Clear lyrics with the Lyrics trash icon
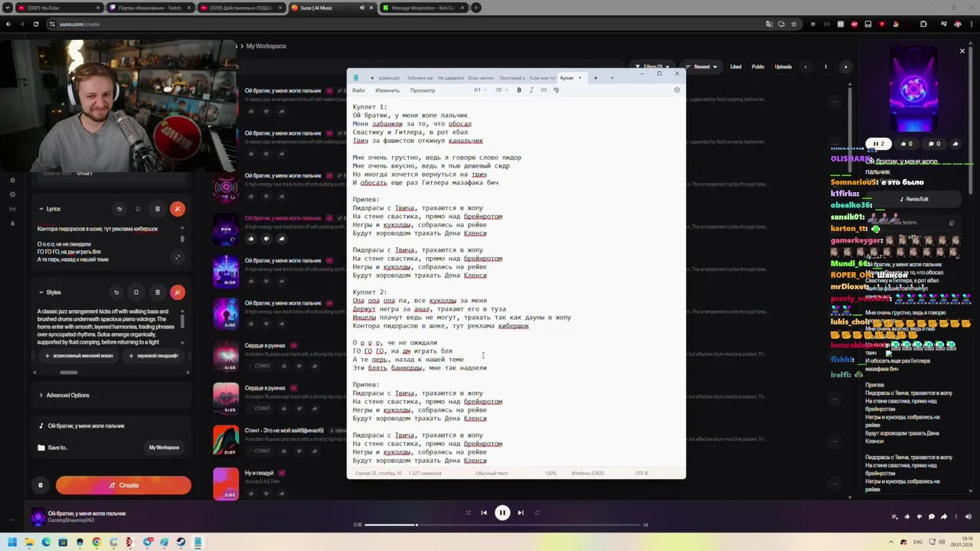Image resolution: width=980 pixels, height=551 pixels. click(158, 209)
